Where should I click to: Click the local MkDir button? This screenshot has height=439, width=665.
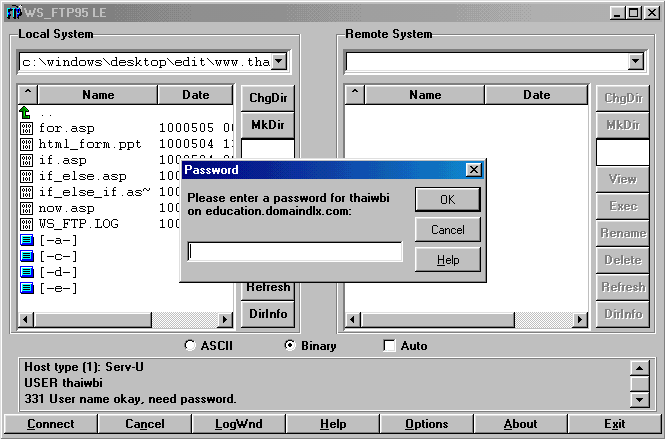(268, 125)
